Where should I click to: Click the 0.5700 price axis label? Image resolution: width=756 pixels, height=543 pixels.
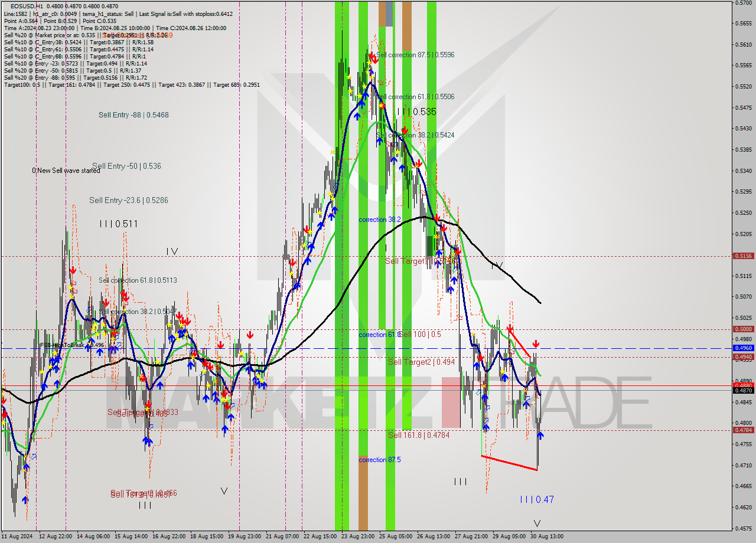[744, 3]
